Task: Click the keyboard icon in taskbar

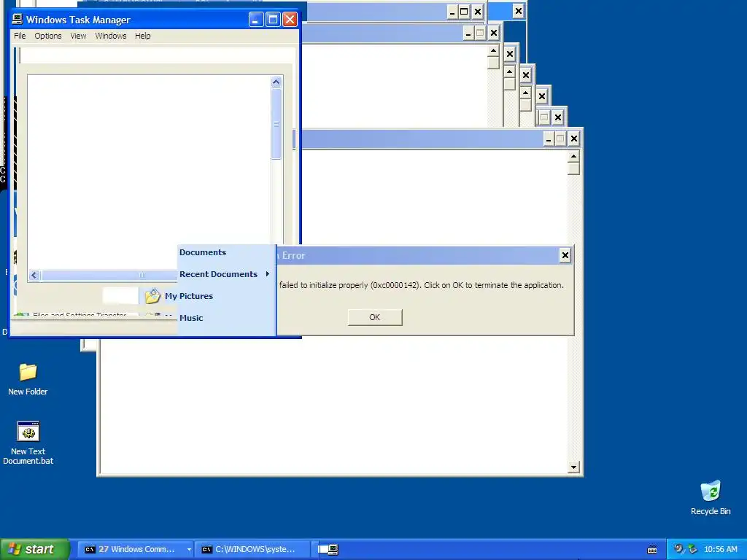Action: tap(652, 550)
